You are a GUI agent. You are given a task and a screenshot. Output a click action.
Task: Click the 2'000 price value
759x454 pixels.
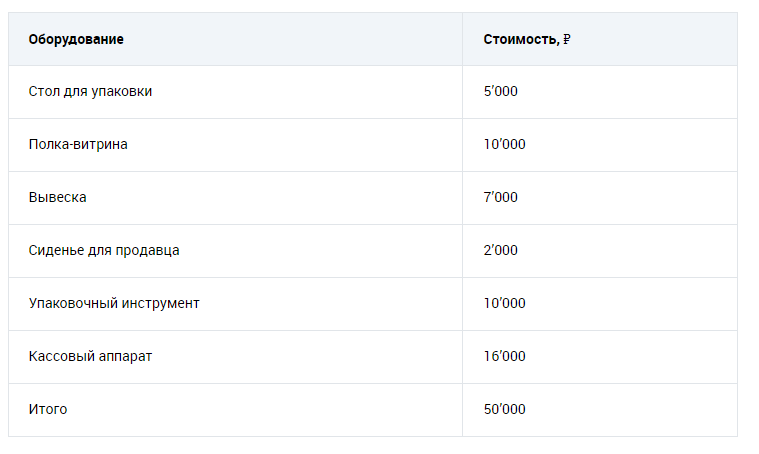pyautogui.click(x=500, y=251)
